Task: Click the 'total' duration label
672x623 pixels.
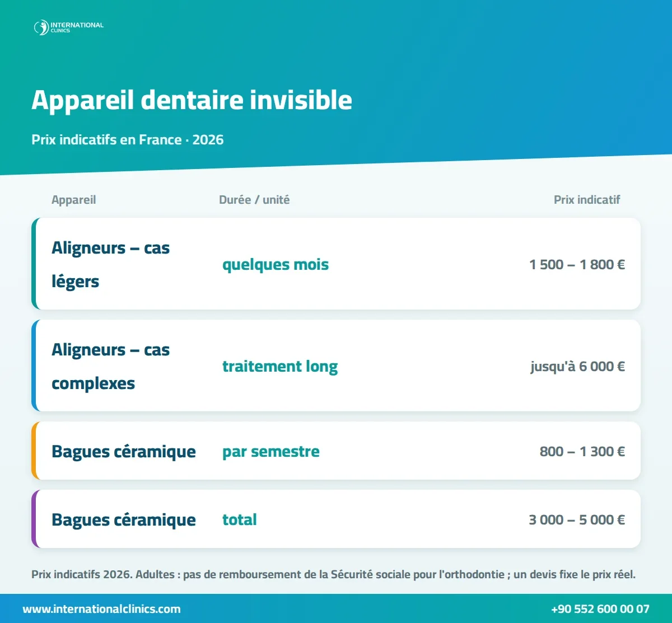Action: [240, 519]
